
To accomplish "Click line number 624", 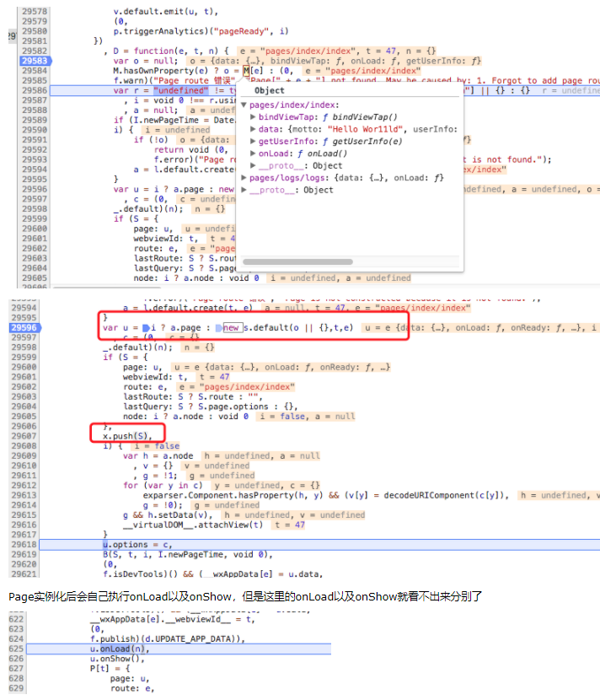I will 16,638.
